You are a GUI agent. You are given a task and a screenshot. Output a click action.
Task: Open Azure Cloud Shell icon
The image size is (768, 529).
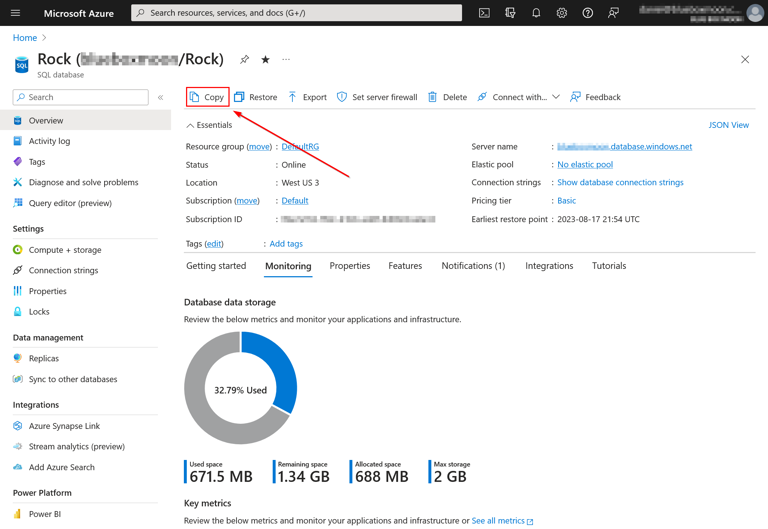484,13
